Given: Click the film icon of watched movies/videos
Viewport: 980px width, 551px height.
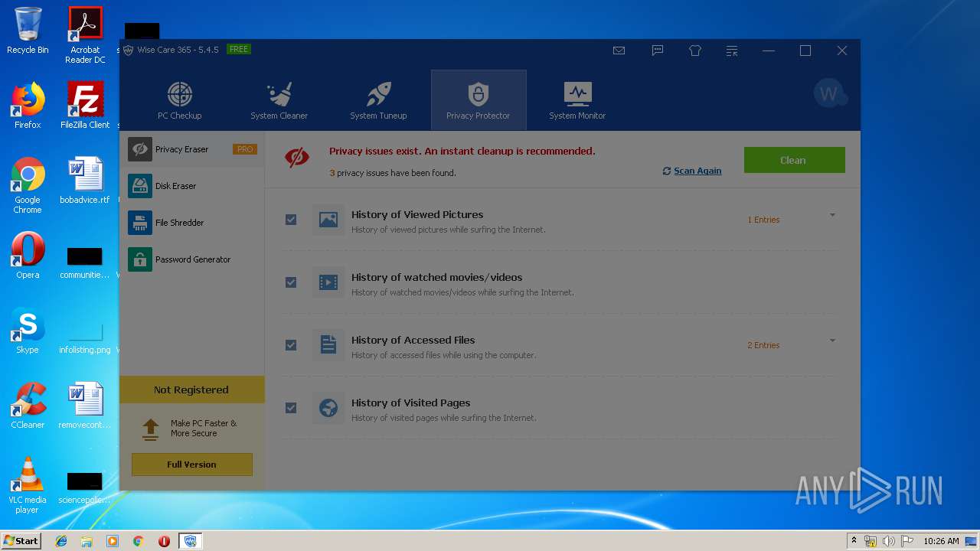Looking at the screenshot, I should point(328,282).
